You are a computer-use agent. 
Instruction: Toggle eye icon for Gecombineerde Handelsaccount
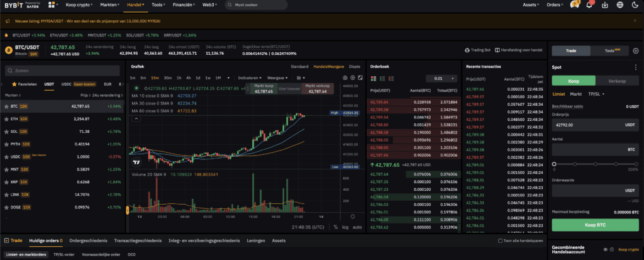(x=606, y=249)
